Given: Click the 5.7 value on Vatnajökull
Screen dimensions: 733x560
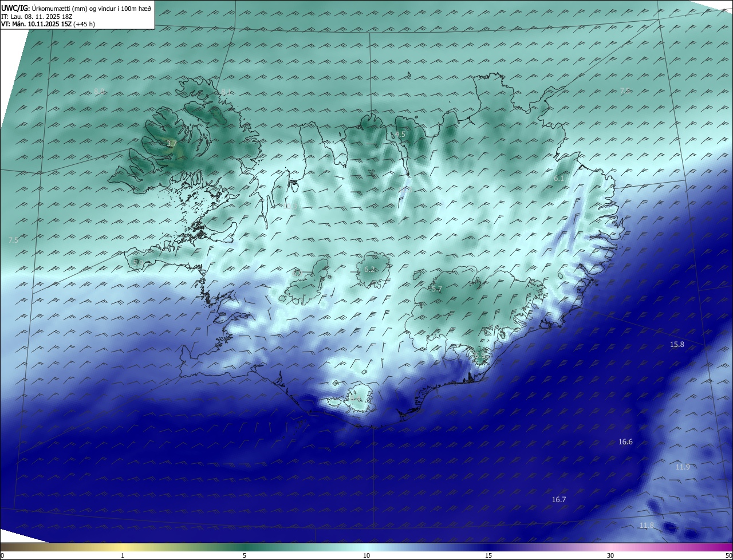Looking at the screenshot, I should click(x=437, y=289).
